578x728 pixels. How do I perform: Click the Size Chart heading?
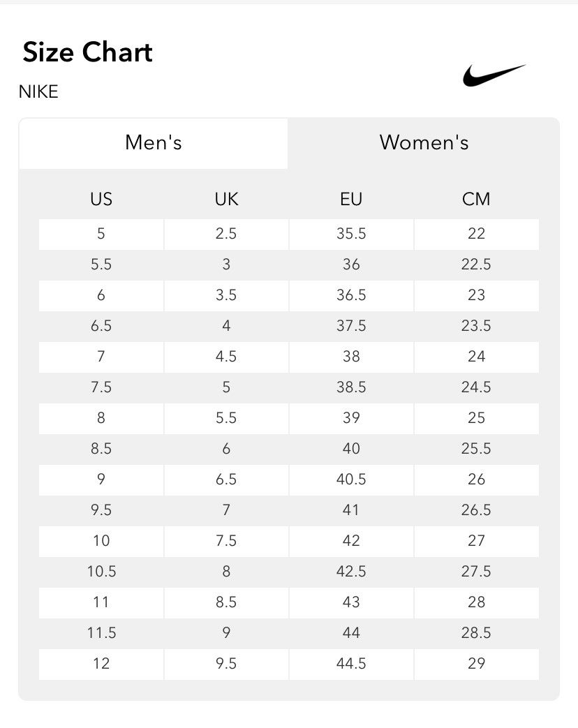pos(87,52)
